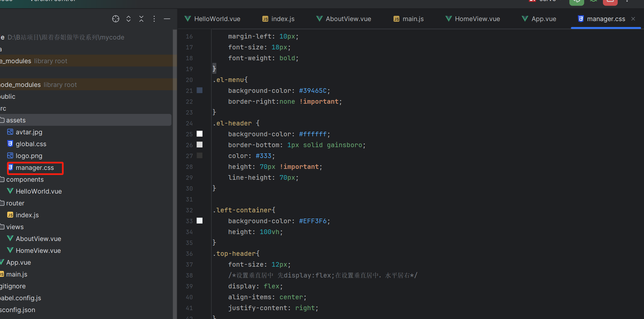
Task: Click Collapse All in project panel
Action: (141, 19)
